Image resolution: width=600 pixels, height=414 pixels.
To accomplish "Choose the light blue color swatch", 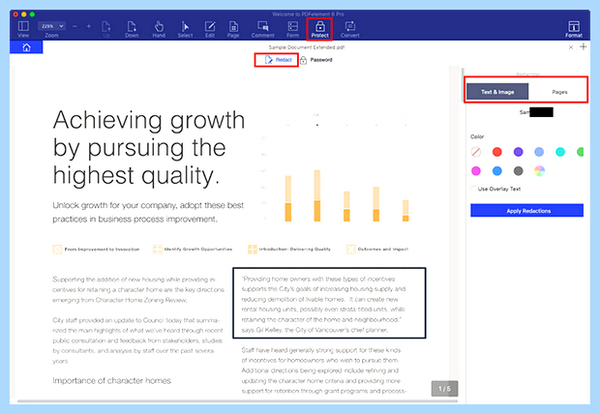I will 539,152.
